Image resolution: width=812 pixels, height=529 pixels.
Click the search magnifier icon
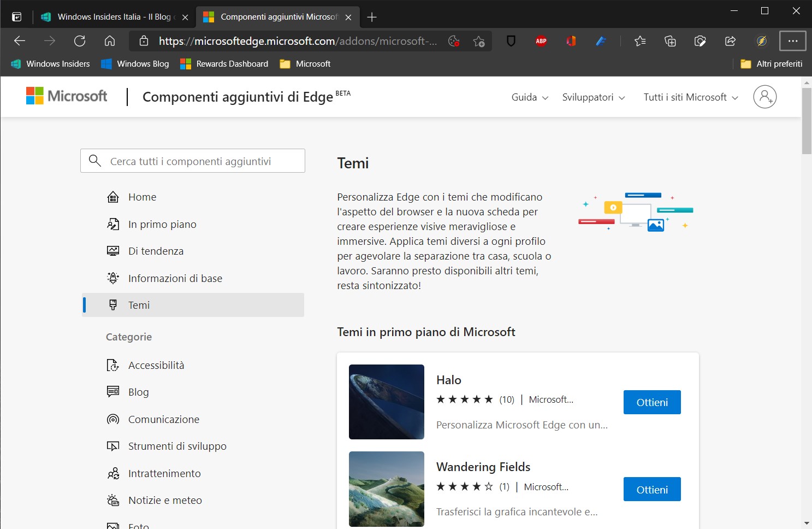point(95,161)
